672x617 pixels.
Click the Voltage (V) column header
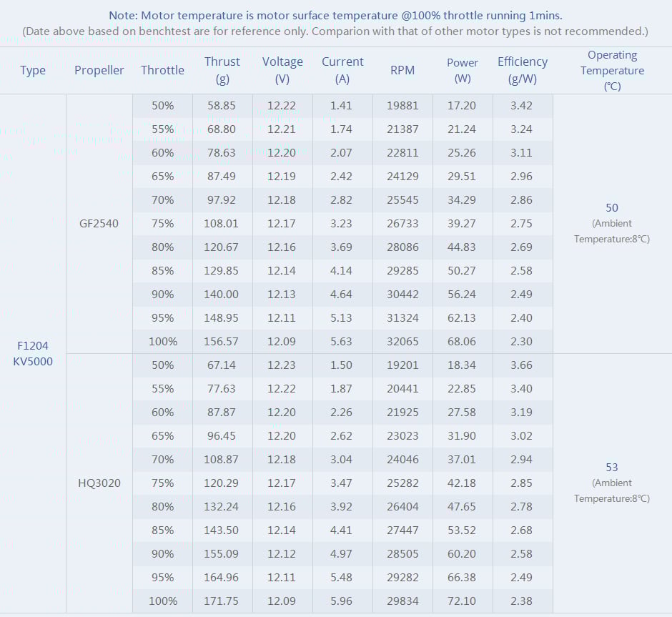[282, 70]
